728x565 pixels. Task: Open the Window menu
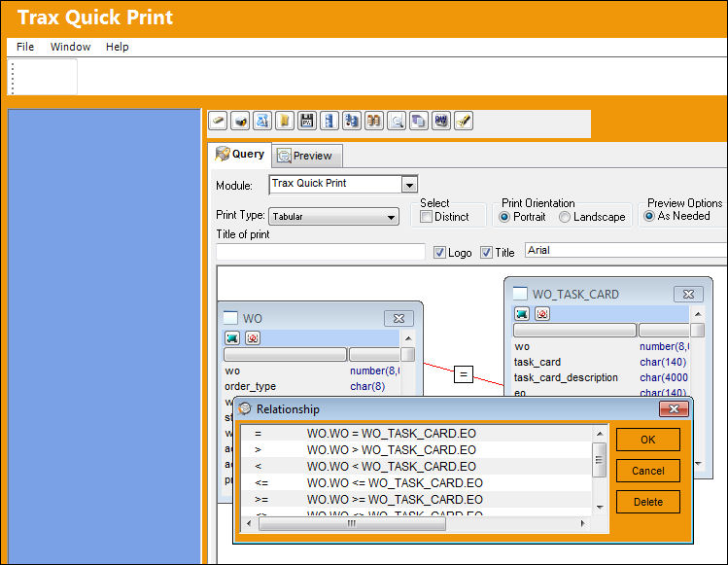click(71, 47)
